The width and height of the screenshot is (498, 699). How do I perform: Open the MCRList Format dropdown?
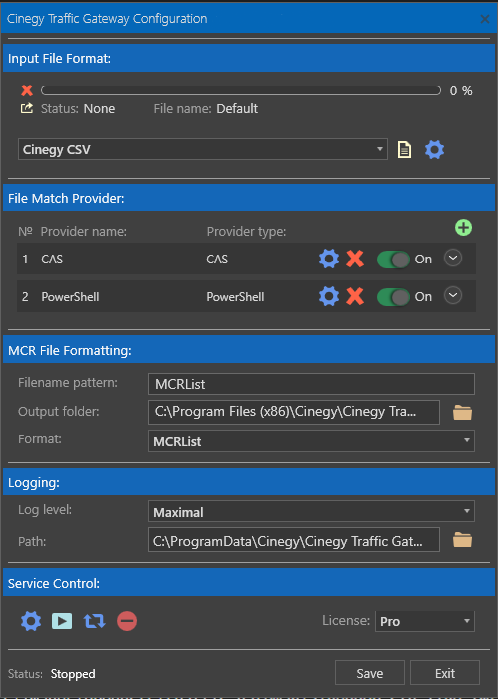tap(311, 441)
